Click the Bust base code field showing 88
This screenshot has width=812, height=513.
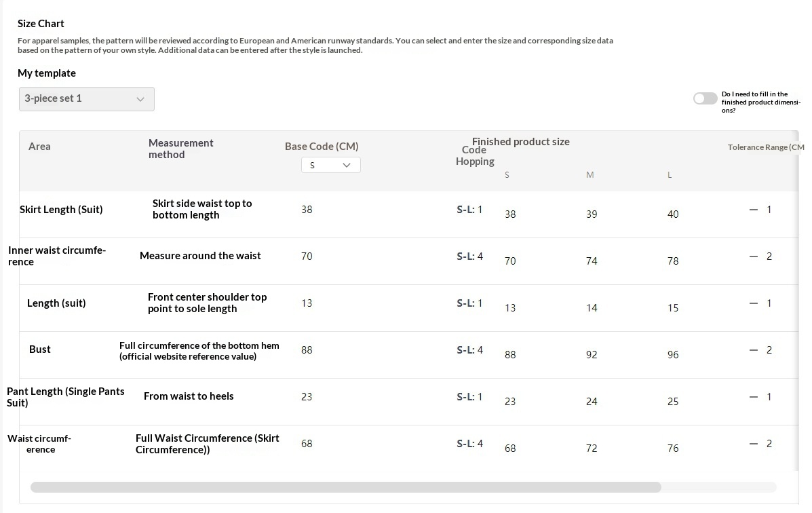[307, 350]
